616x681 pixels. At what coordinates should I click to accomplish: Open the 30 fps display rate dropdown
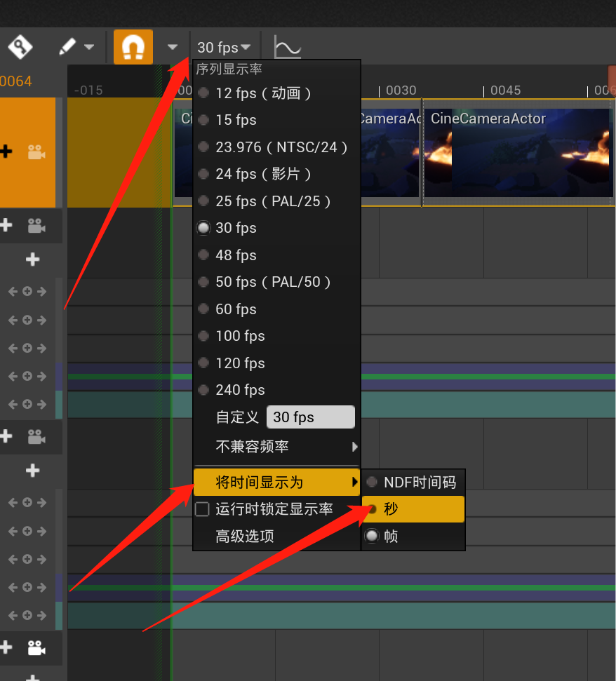click(223, 46)
